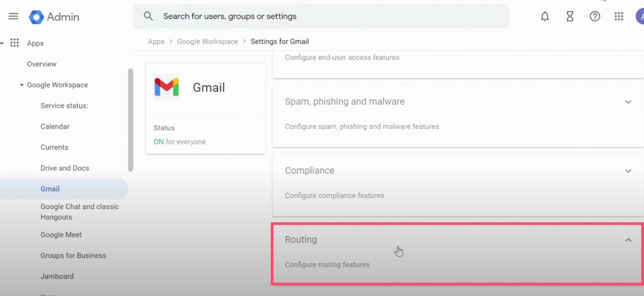Click Configure compliance features text
Image resolution: width=644 pixels, height=296 pixels.
pos(334,196)
